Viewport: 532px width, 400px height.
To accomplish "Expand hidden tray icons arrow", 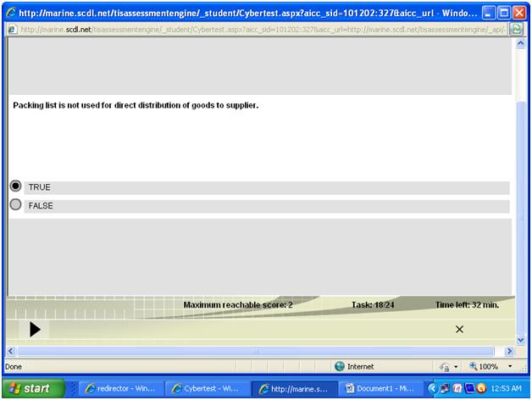I will pos(432,388).
